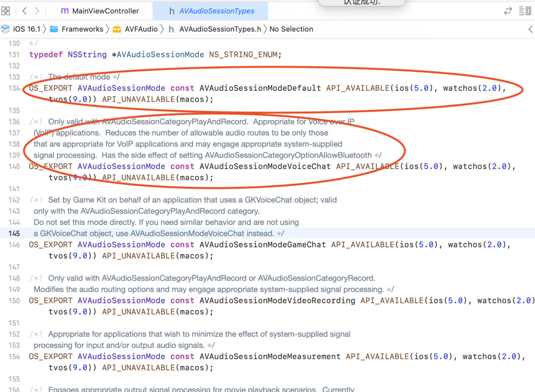Go forward in editor navigation history
Screen dimensions: 535x392
tap(37, 10)
